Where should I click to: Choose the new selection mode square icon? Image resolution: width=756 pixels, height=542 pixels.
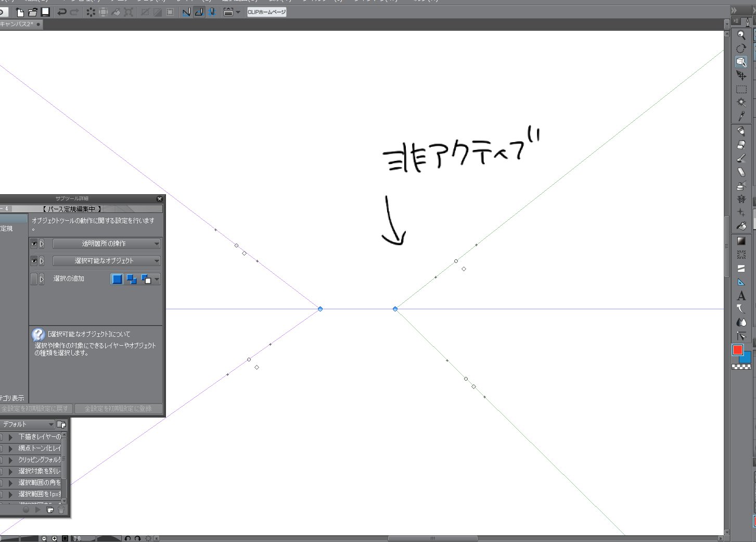click(x=117, y=279)
